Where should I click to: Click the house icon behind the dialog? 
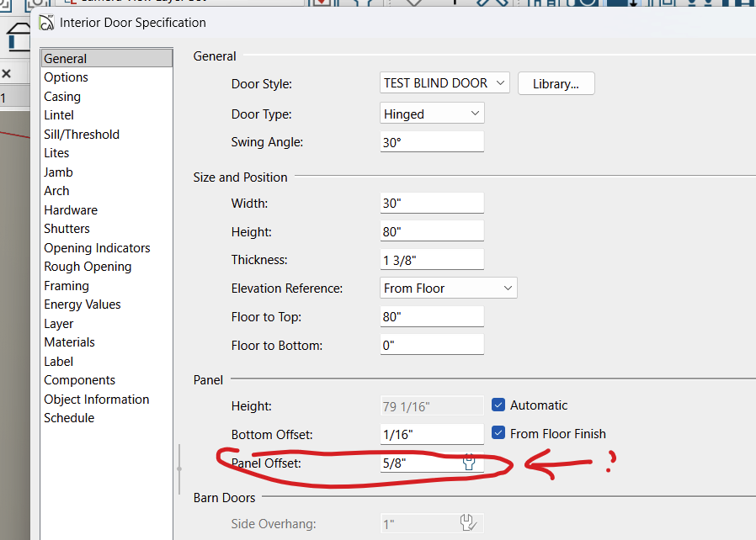[16, 36]
